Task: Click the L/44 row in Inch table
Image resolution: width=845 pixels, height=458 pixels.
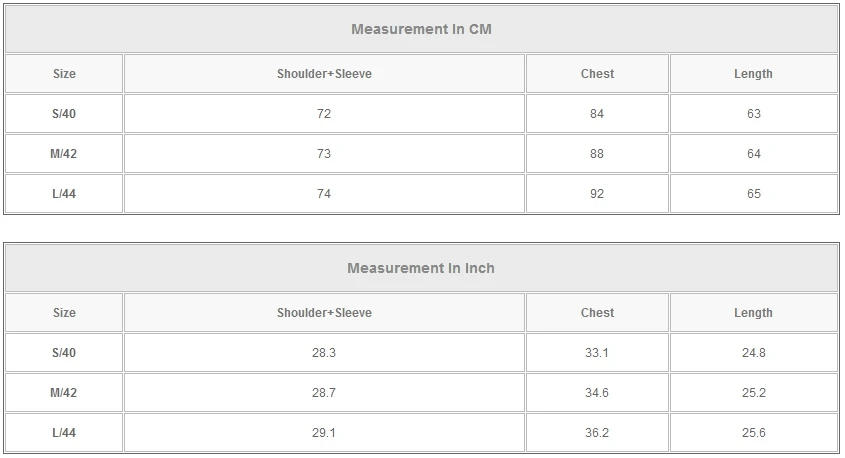Action: click(64, 433)
